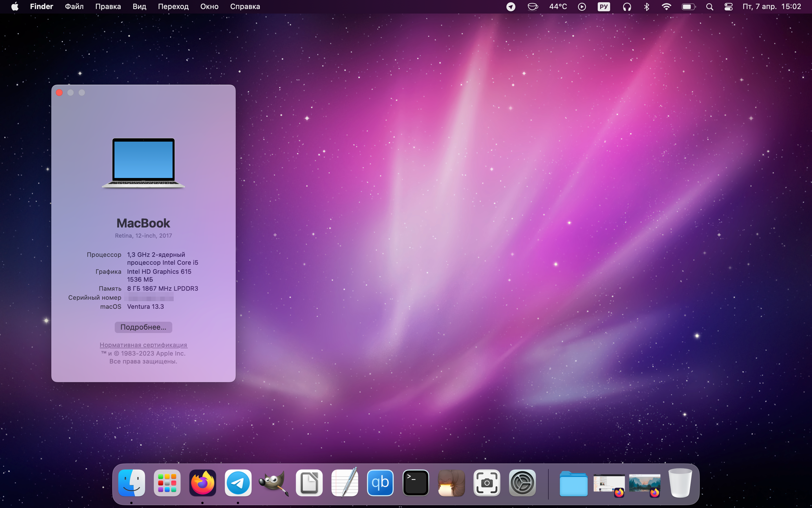812x508 pixels.
Task: Click the 44°C temperature indicator
Action: click(558, 6)
